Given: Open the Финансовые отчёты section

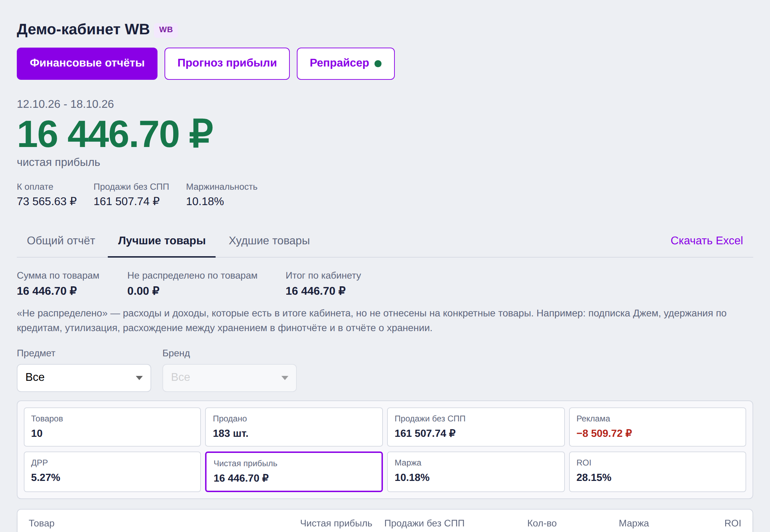Looking at the screenshot, I should [87, 64].
